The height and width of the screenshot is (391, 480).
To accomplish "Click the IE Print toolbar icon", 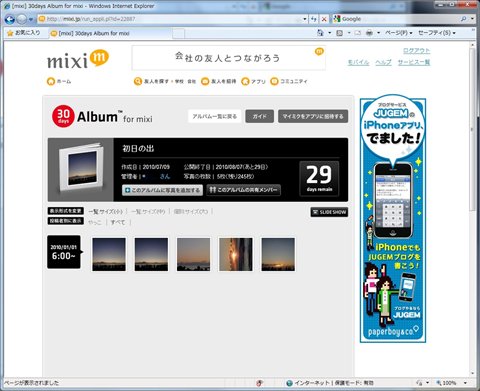I will pos(369,33).
